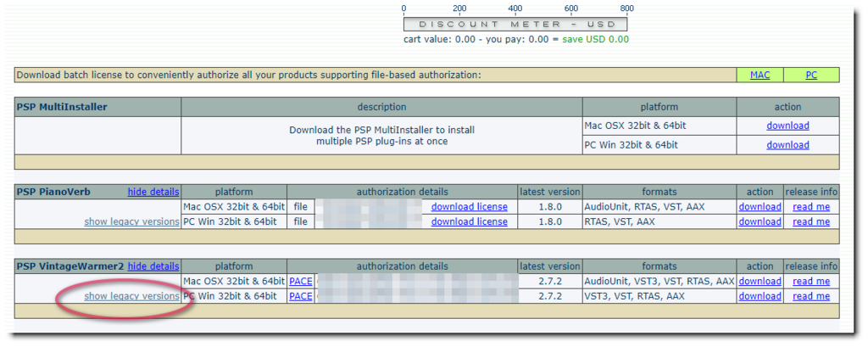This screenshot has width=868, height=347.
Task: Download the PC Win PSP MultiInstaller
Action: (787, 145)
